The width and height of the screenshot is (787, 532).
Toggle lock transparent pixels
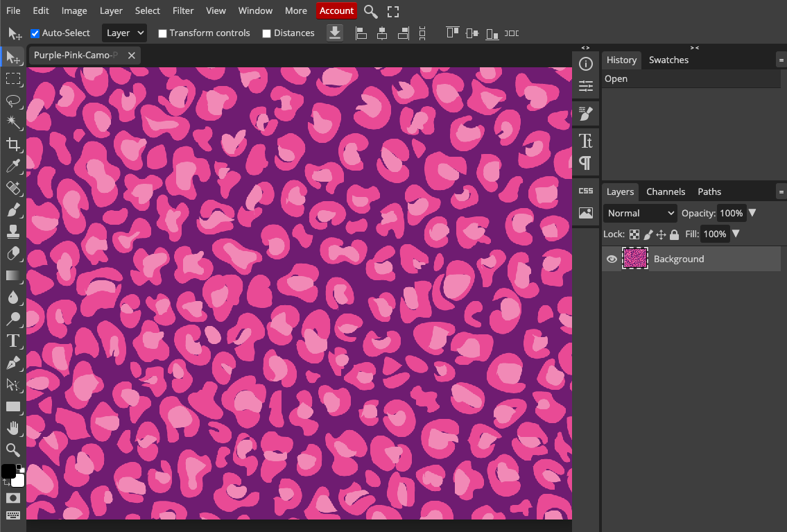tap(634, 234)
